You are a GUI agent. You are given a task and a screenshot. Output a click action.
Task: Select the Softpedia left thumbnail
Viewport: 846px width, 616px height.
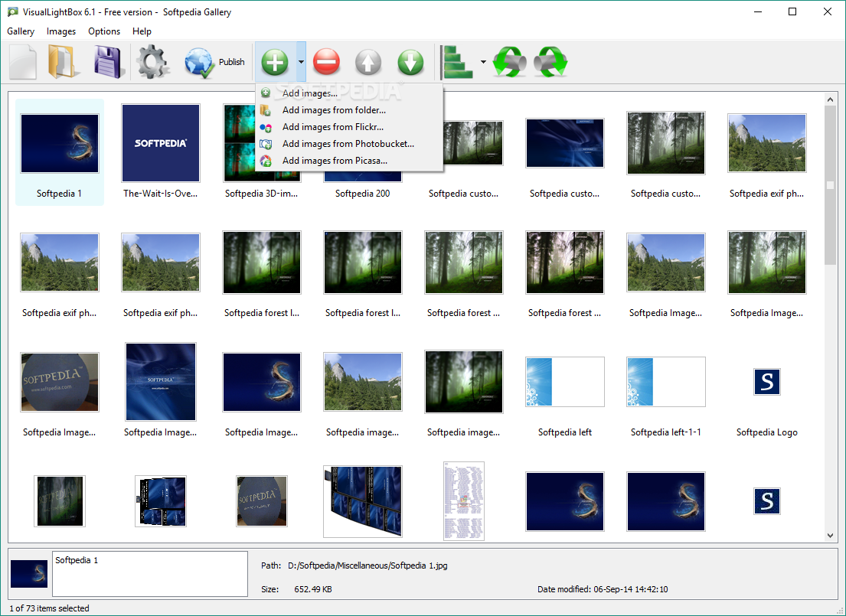[565, 382]
